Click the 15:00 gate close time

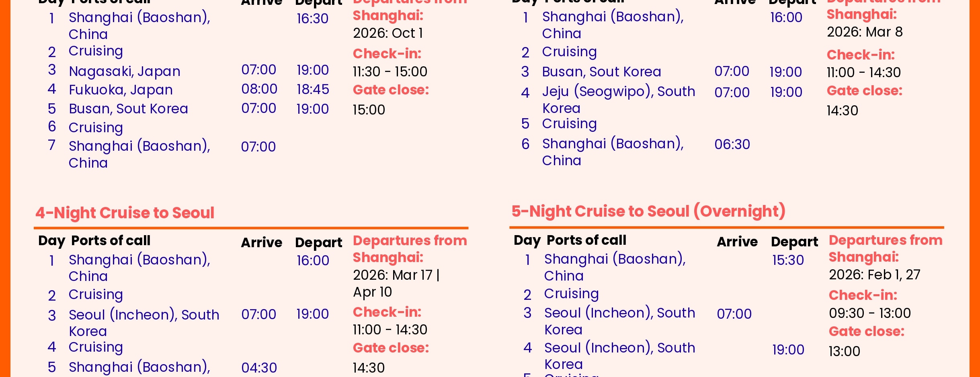coord(369,110)
